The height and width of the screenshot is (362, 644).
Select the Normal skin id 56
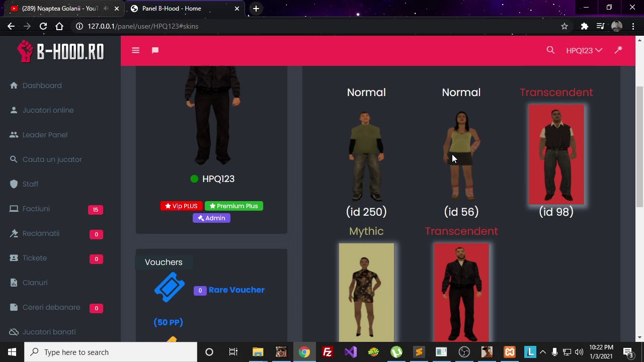(461, 156)
